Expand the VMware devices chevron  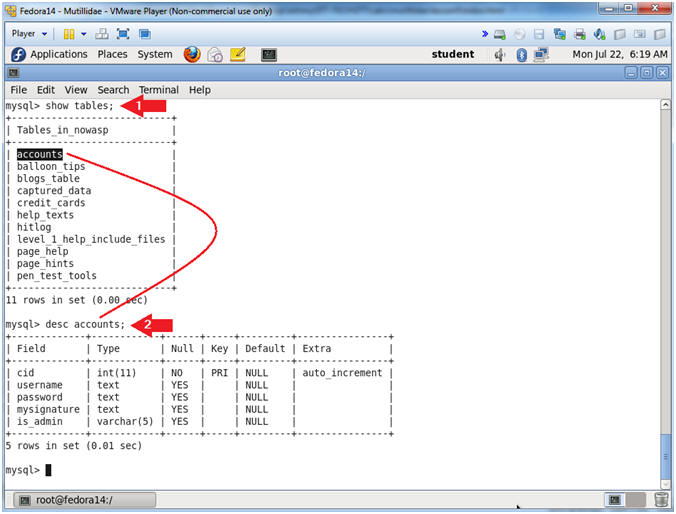click(x=485, y=34)
